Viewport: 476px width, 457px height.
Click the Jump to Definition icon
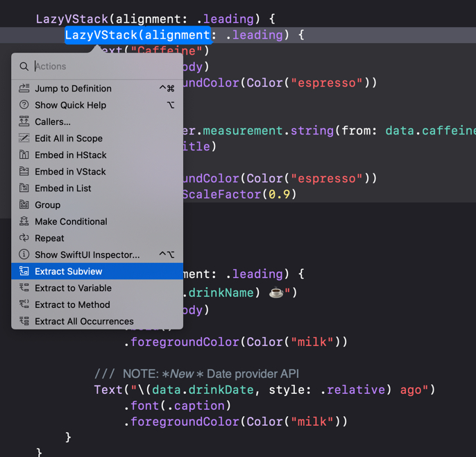click(x=24, y=88)
